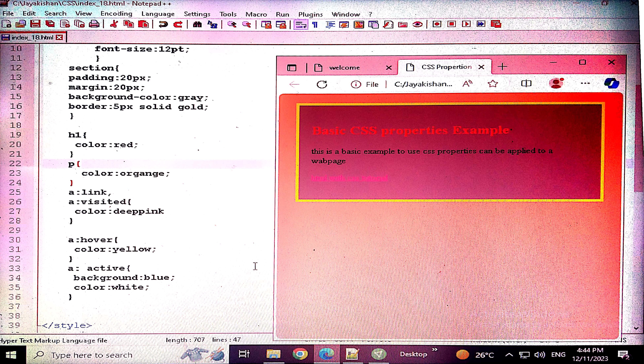
Task: Open Find with the binoculars icon
Action: [197, 24]
